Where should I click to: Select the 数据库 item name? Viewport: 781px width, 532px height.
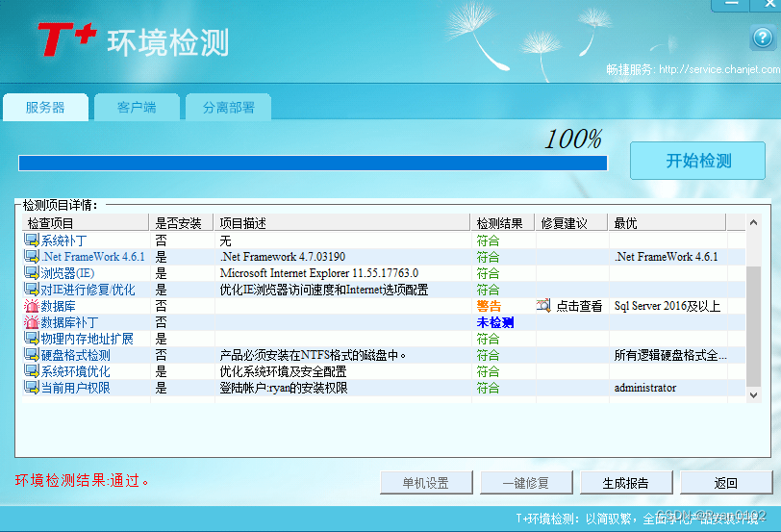coord(58,306)
